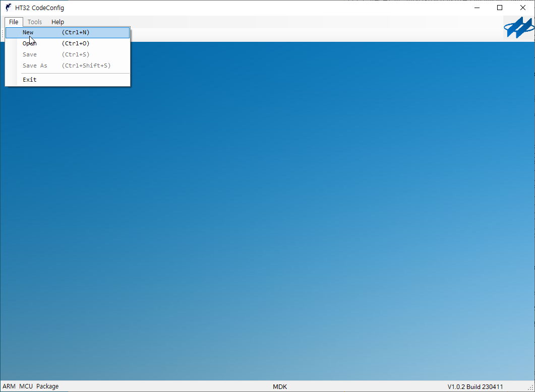Click the V1.0.2 Build 230411 version text
The image size is (535, 392).
pos(475,386)
